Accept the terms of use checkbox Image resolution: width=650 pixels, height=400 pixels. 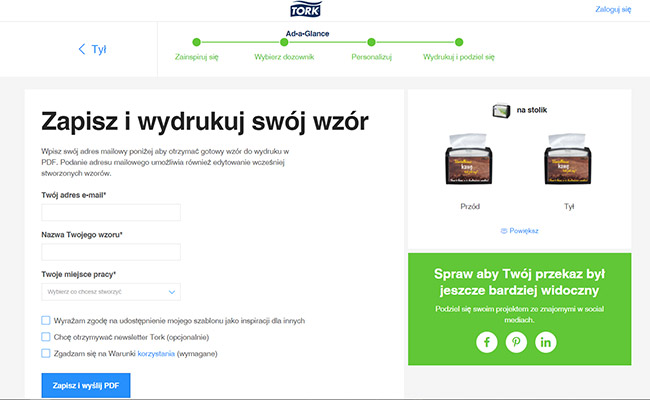click(46, 353)
